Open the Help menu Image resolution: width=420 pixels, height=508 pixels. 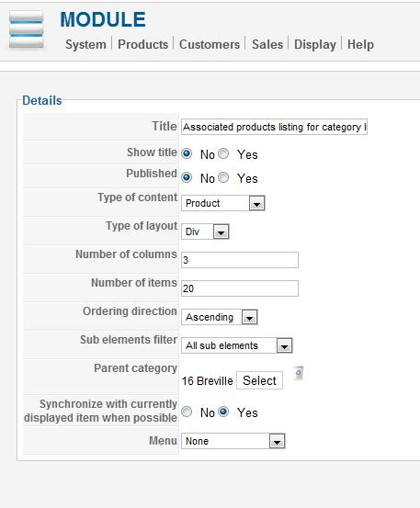360,44
